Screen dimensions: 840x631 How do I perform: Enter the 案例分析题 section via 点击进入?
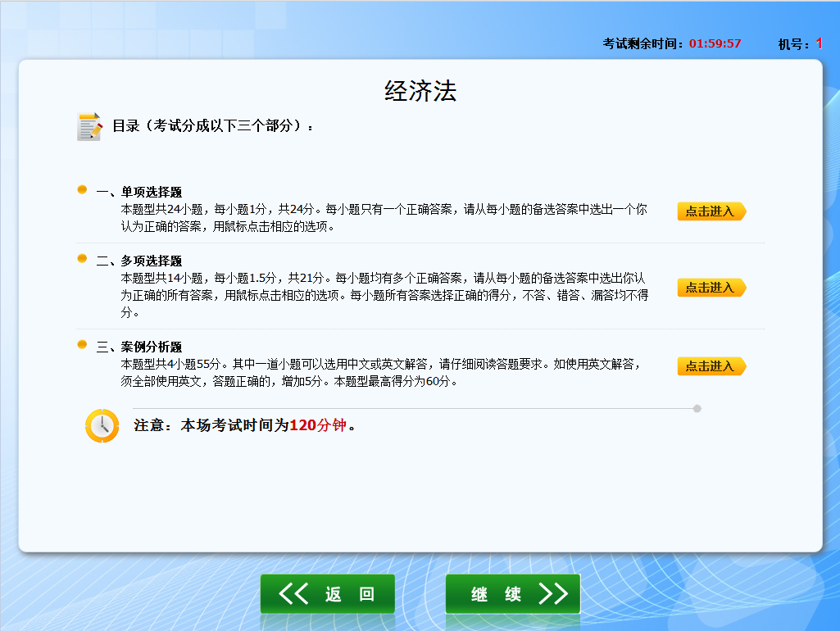711,366
